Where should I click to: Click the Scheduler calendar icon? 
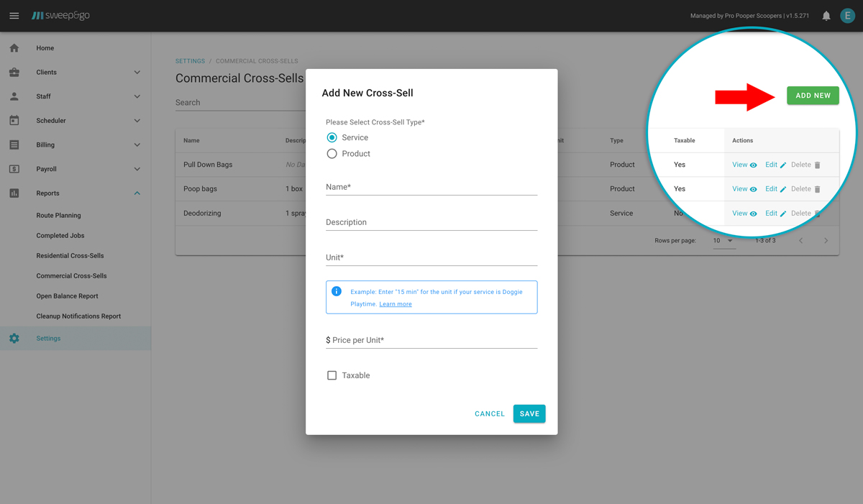14,121
